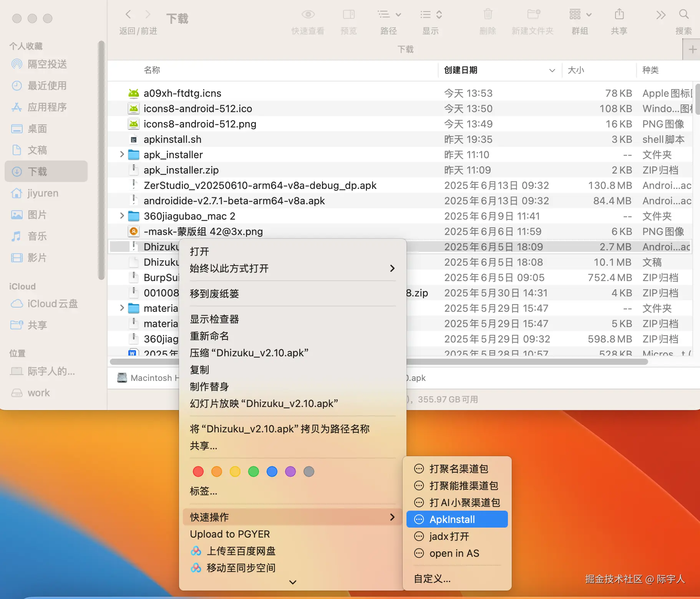Screen dimensions: 700x599
Task: Open AirDrop in the sidebar
Action: click(46, 64)
